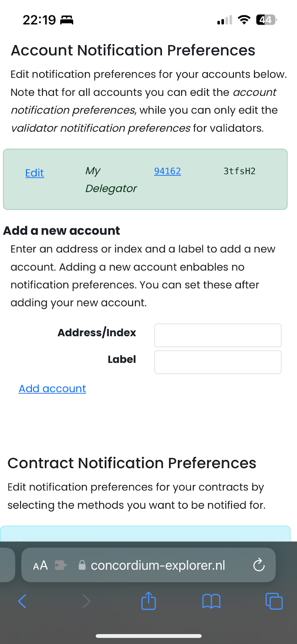Screen dimensions: 297x644
Task: Show open tabs overview icon
Action: (x=274, y=601)
